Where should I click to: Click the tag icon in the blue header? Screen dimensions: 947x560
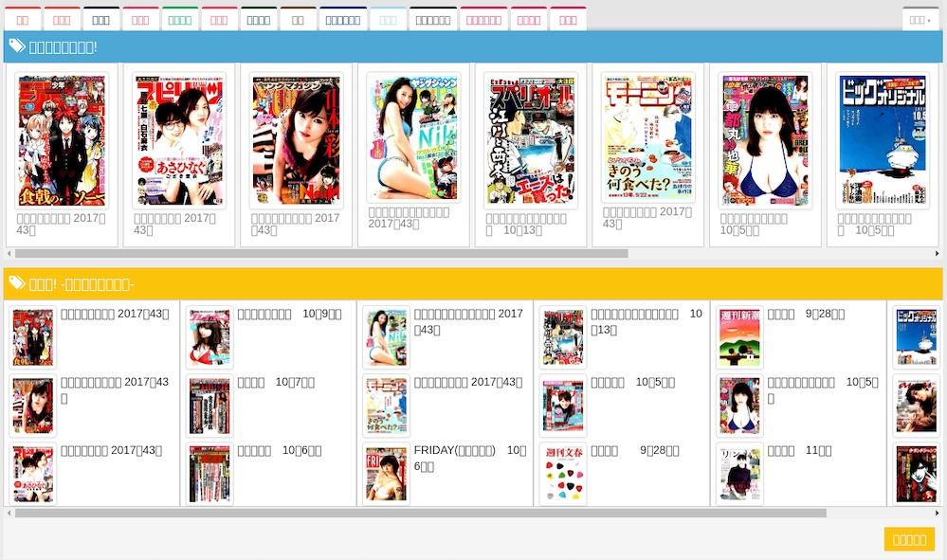click(x=17, y=46)
